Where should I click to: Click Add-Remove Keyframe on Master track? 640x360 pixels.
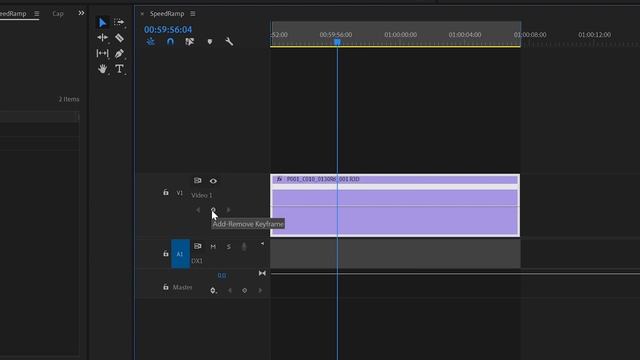[244, 291]
